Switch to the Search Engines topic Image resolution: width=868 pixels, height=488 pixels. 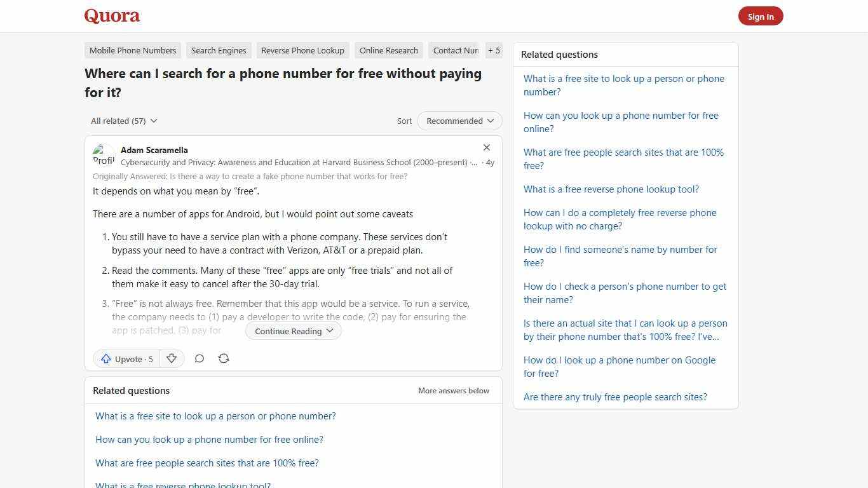(219, 50)
